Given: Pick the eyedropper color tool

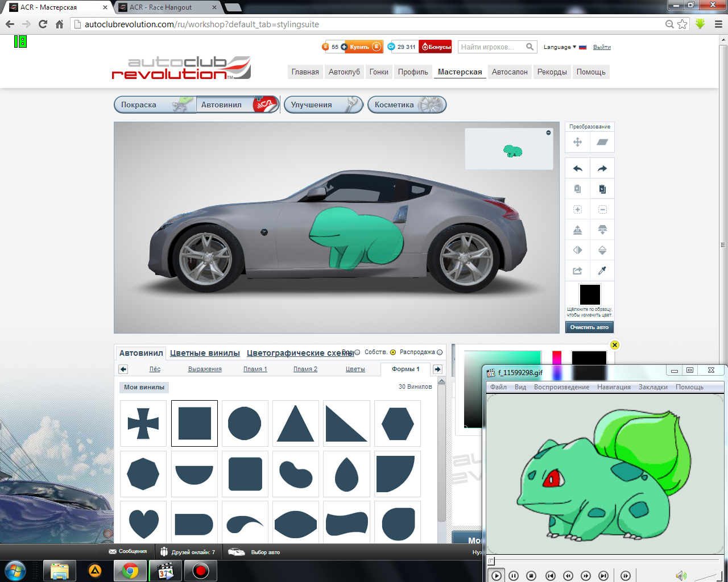Looking at the screenshot, I should tap(602, 271).
